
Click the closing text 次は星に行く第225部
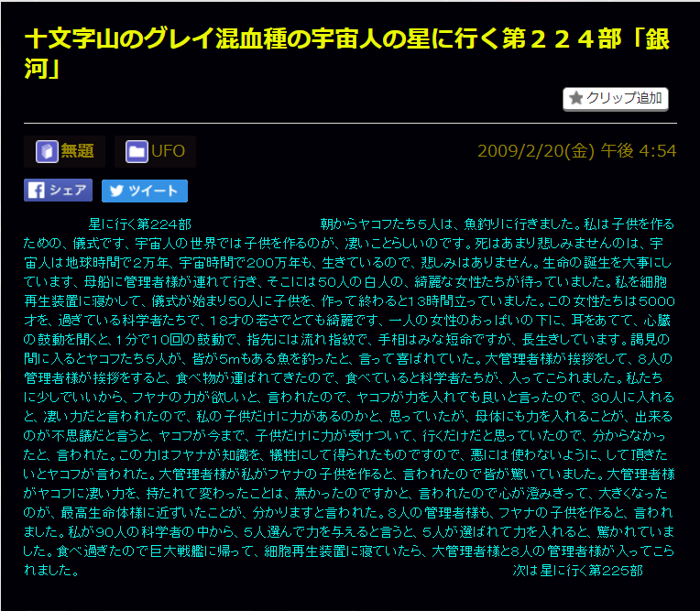click(x=577, y=571)
